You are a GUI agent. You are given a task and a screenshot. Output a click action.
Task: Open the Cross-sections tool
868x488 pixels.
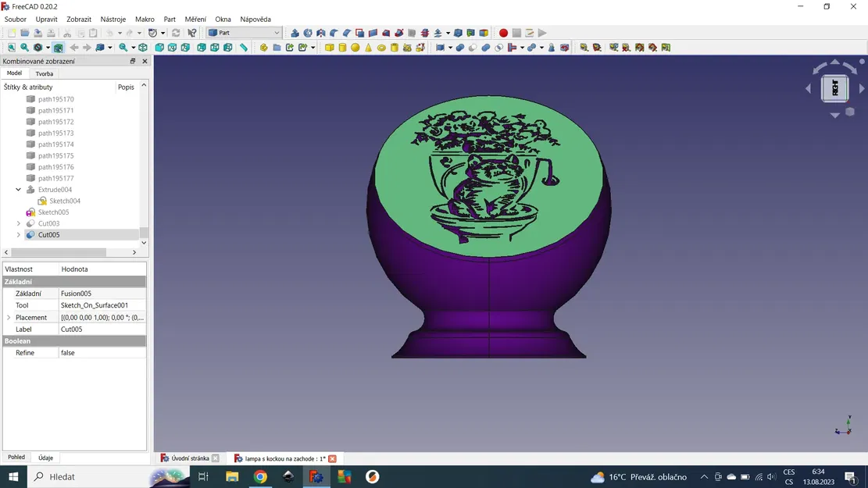(425, 33)
